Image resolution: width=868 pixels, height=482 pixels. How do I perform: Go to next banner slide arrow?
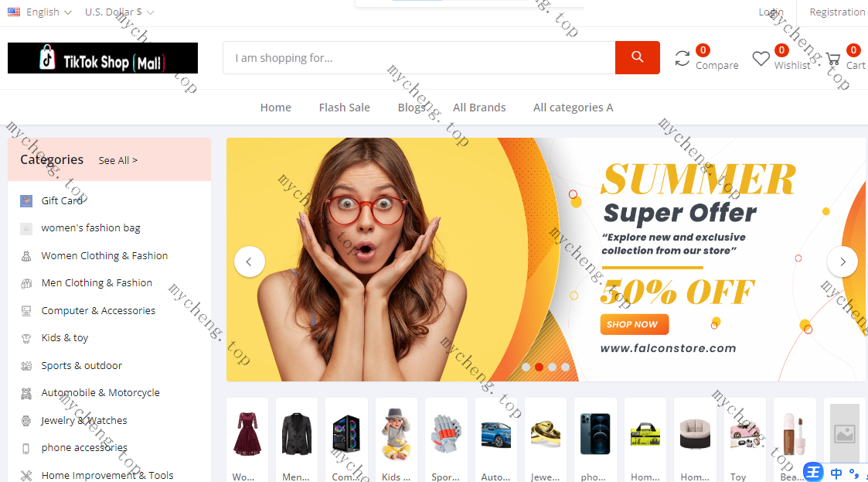click(x=842, y=262)
